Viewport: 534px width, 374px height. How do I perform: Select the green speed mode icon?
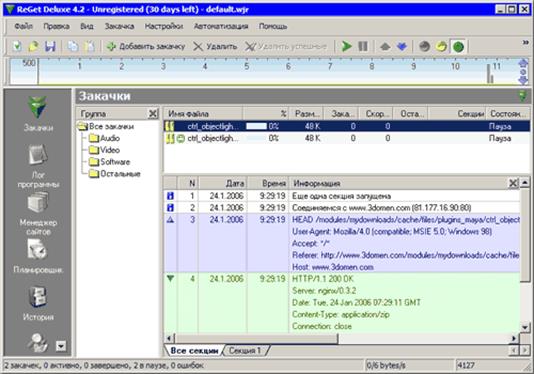pos(458,47)
